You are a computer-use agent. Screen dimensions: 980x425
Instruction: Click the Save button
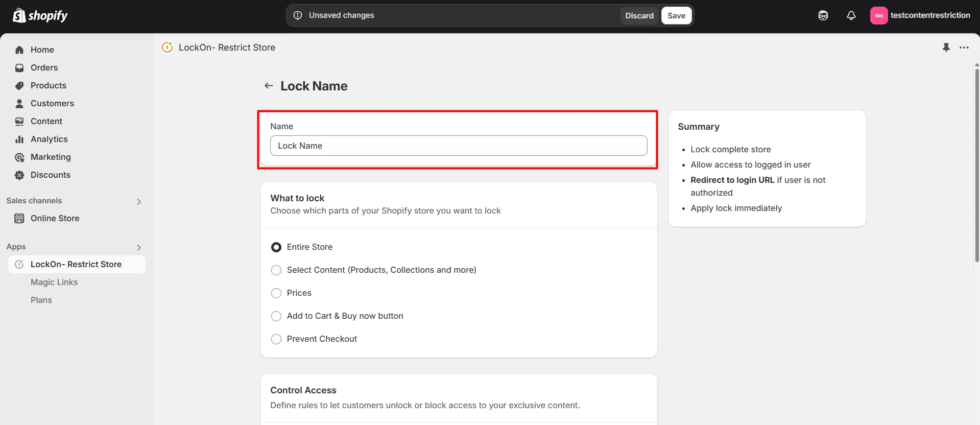(676, 15)
